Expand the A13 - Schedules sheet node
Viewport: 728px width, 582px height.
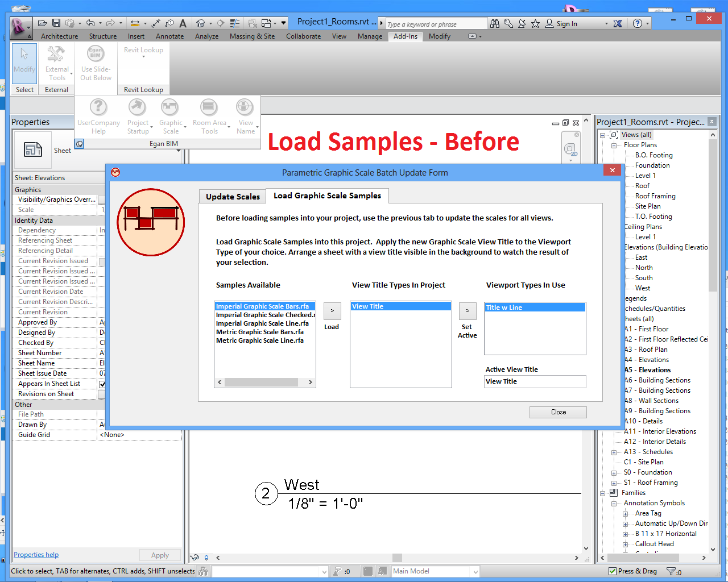point(614,452)
